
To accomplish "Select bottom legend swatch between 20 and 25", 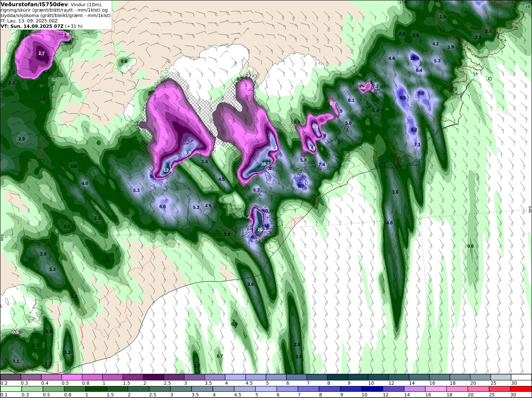I will pyautogui.click(x=479, y=389).
